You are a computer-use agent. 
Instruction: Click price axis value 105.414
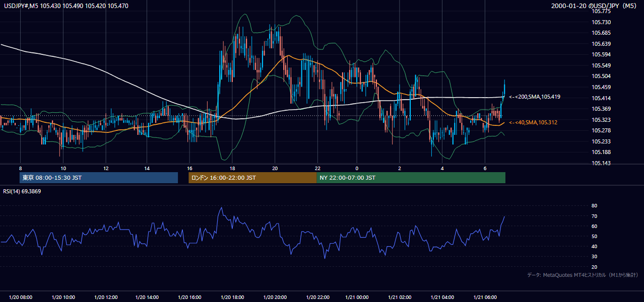[601, 98]
